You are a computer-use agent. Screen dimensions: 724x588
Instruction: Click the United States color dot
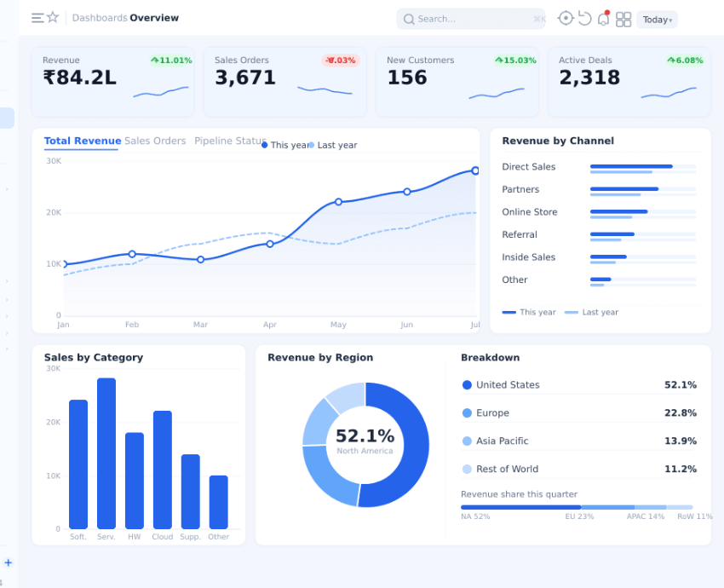[x=467, y=385]
